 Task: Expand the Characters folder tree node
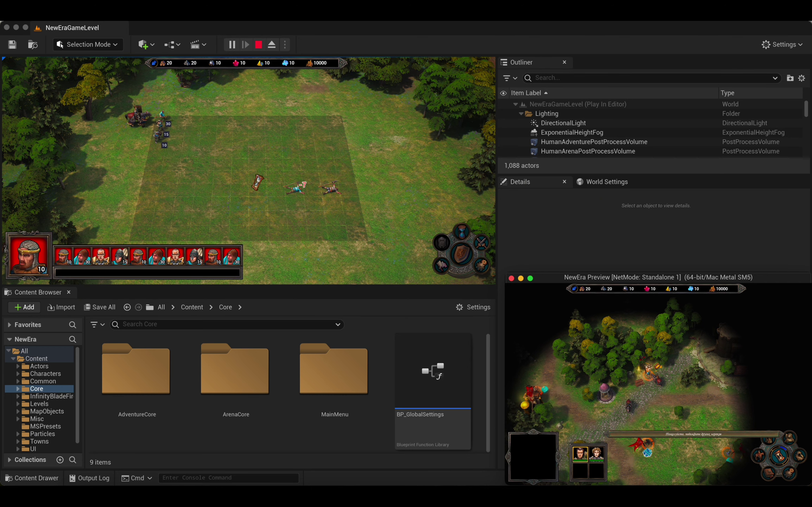point(18,374)
